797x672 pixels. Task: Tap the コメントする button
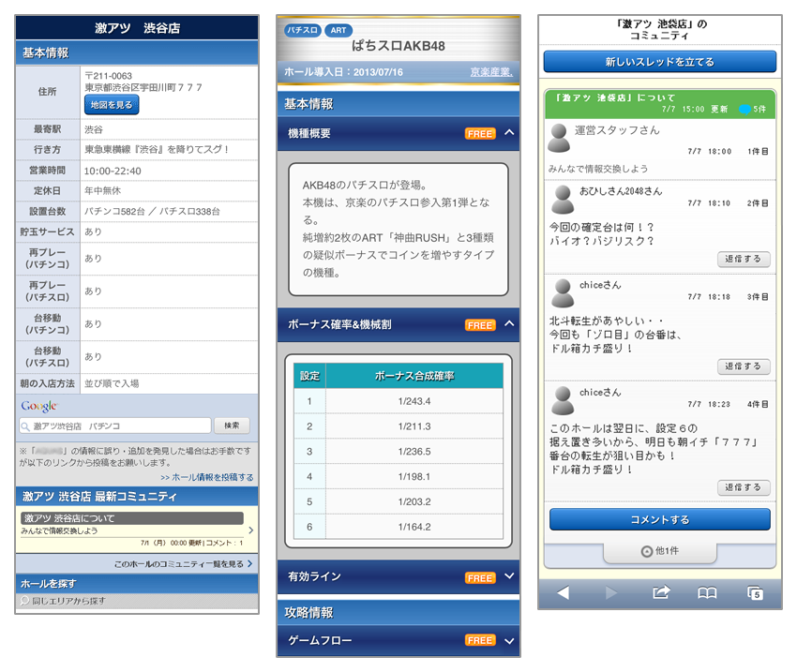(660, 519)
